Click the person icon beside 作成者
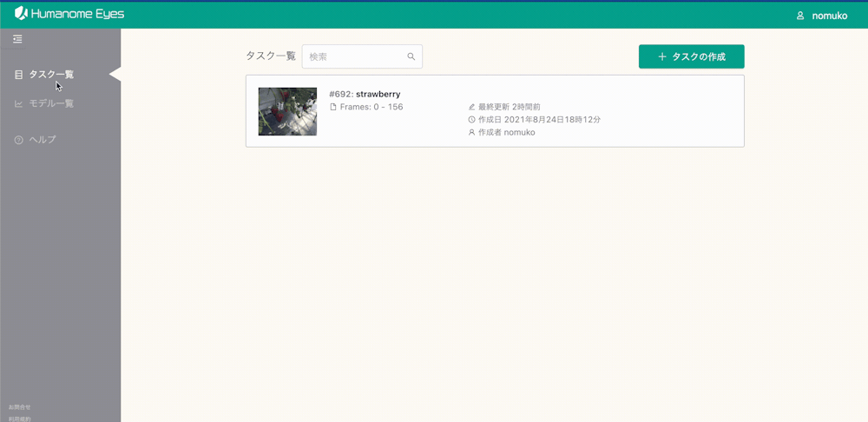 (x=472, y=133)
